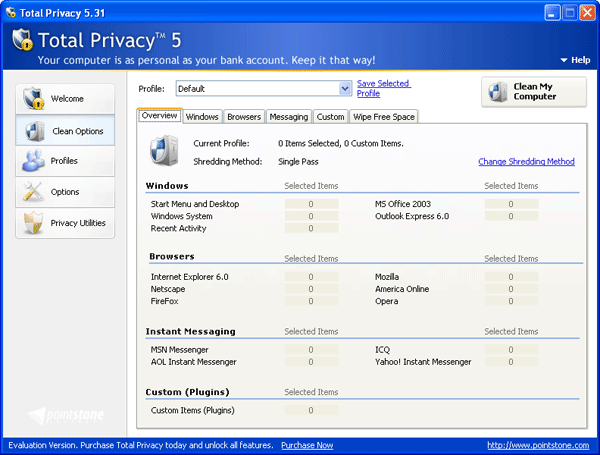Image resolution: width=600 pixels, height=455 pixels.
Task: Go to the Custom tab
Action: tap(329, 117)
